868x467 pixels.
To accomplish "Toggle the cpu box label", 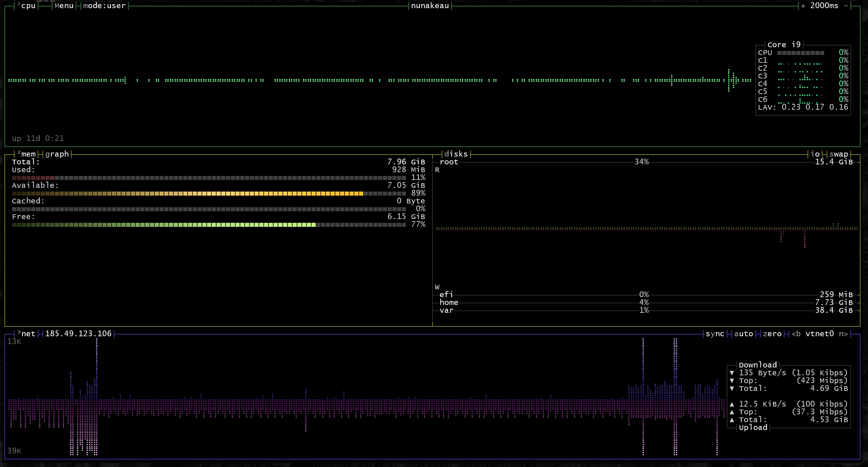I will 28,6.
